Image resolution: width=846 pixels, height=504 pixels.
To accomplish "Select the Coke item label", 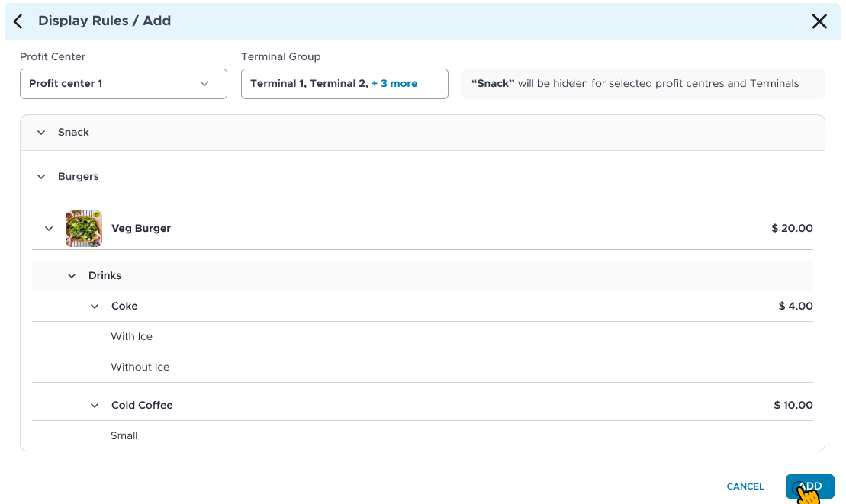I will (124, 307).
